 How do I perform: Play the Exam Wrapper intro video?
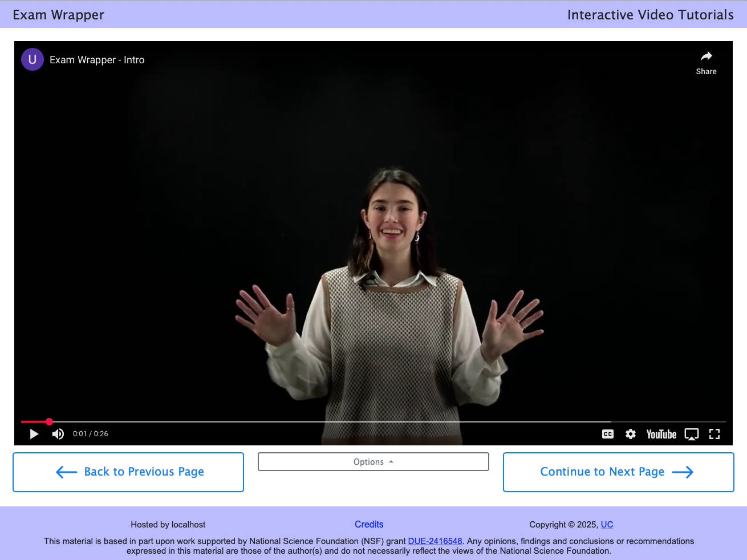[34, 434]
